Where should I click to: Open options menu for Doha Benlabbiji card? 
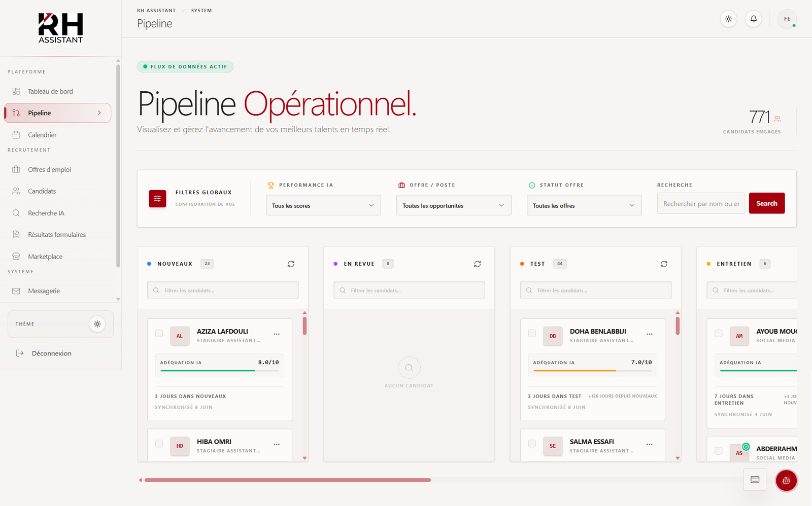point(650,334)
